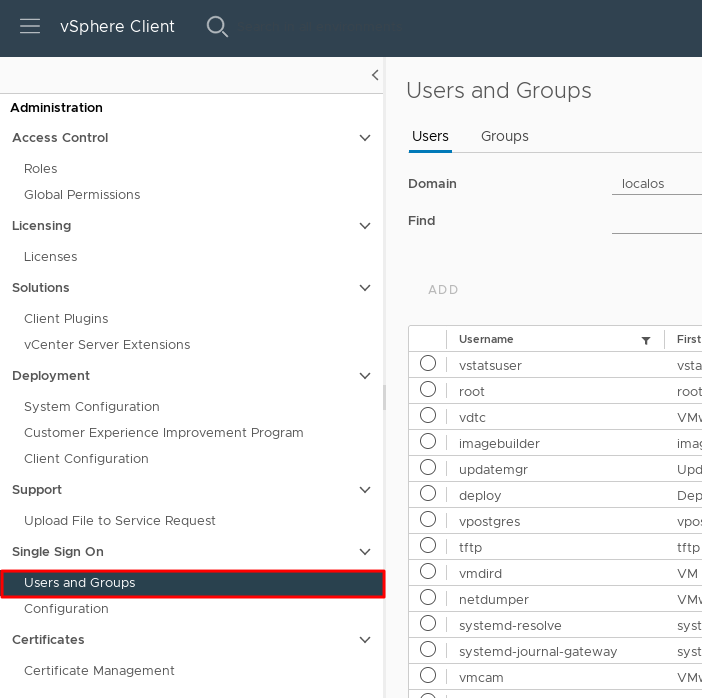
Task: Select the netdumper user radio button
Action: tap(428, 598)
